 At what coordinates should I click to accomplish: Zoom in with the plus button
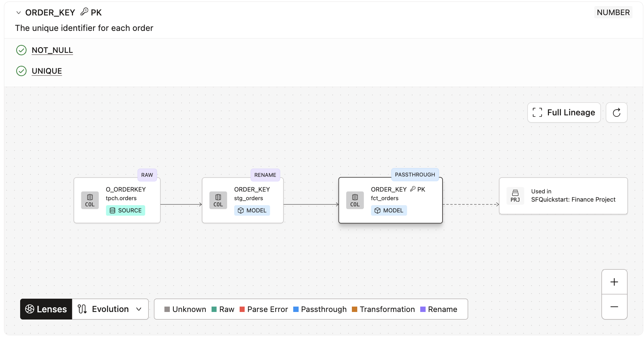614,282
